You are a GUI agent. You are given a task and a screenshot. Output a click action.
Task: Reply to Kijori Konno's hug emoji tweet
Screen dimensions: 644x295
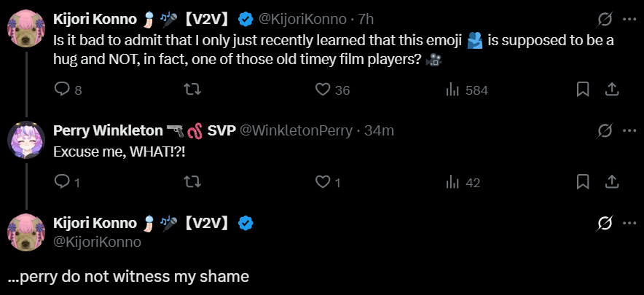click(x=63, y=90)
